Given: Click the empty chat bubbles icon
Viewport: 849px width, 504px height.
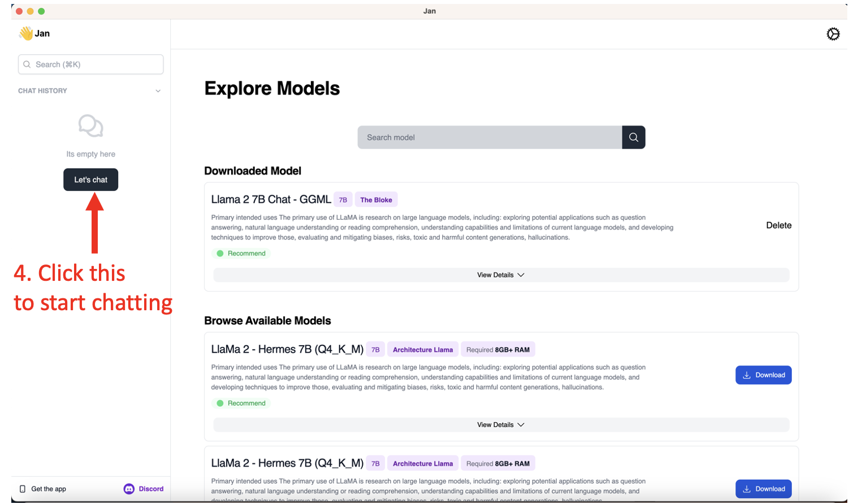Looking at the screenshot, I should coord(90,126).
